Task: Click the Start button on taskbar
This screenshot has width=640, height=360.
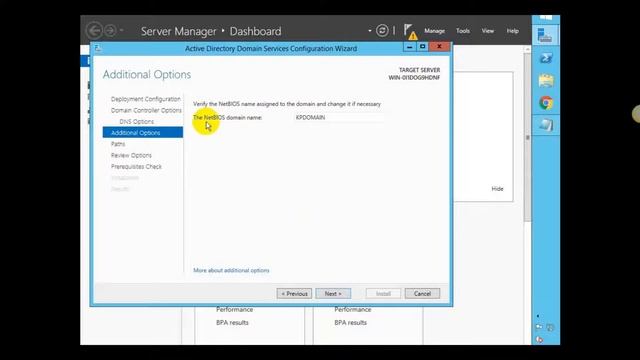Action: (546, 18)
